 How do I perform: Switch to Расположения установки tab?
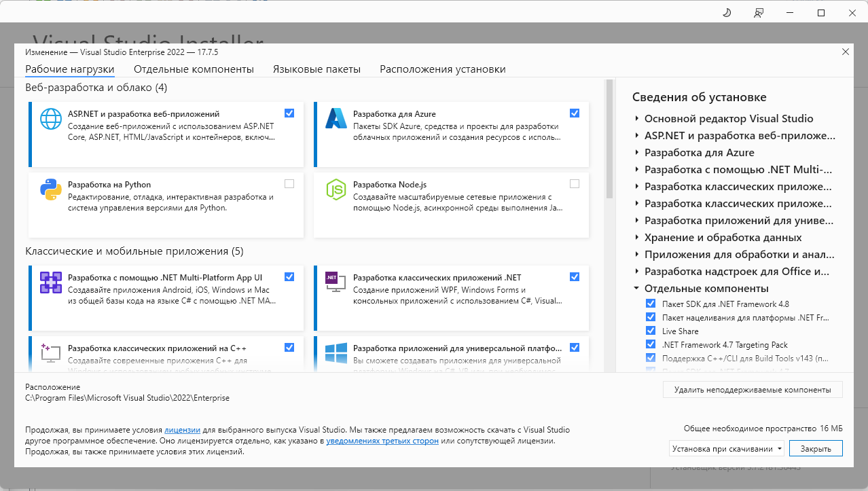coord(443,69)
